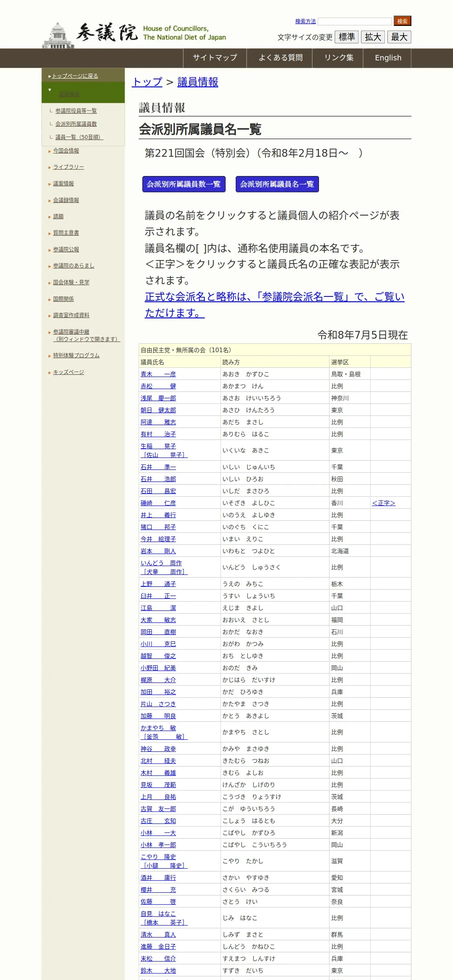Set text size to 標準
Viewport: 453px width, 980px height.
tap(347, 37)
